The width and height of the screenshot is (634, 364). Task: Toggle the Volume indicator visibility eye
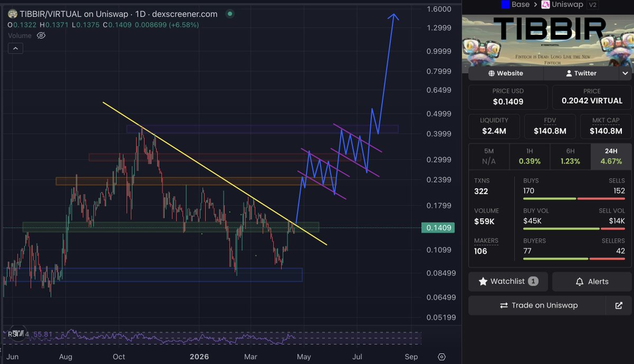tap(41, 36)
